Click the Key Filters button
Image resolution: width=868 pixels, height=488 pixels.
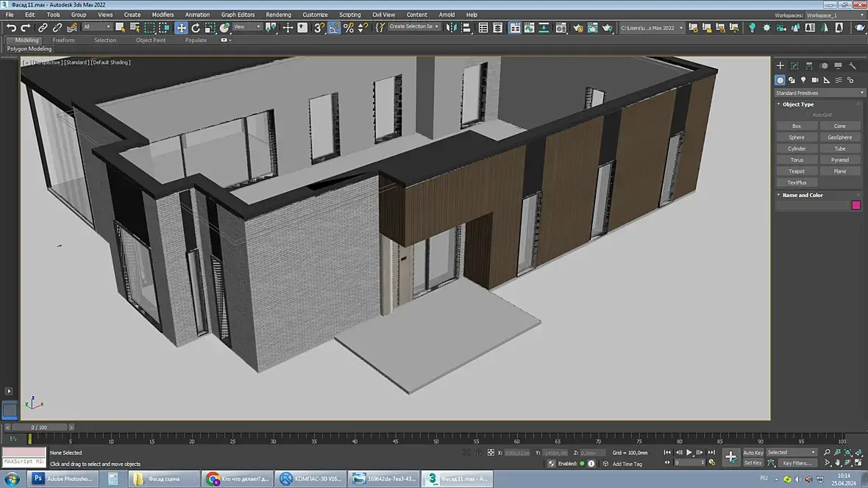797,463
